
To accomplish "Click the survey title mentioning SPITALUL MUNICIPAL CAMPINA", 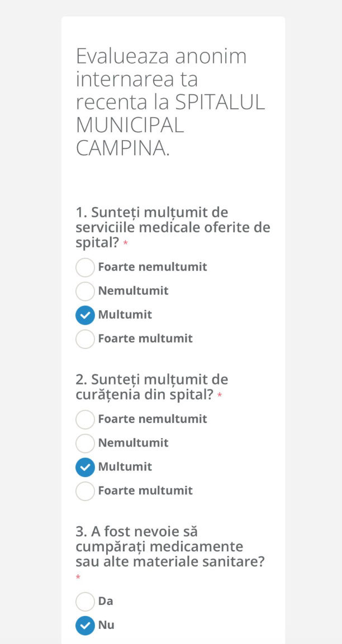I will click(x=170, y=102).
